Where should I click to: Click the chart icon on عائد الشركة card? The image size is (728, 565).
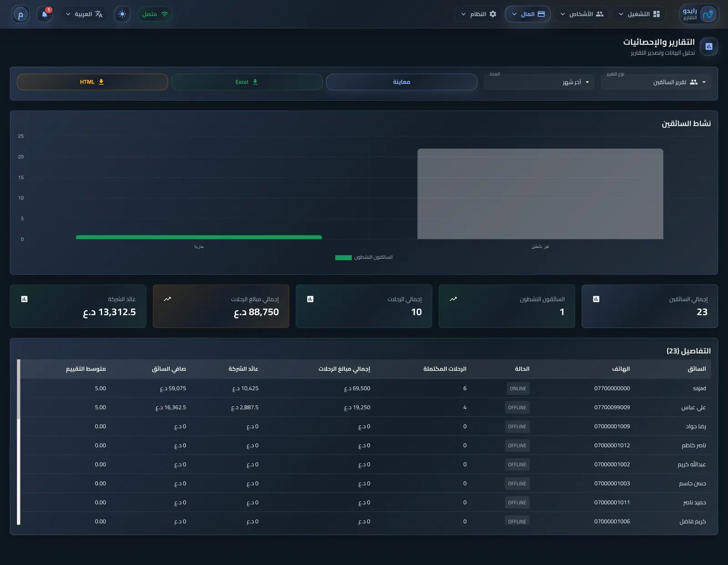[25, 299]
